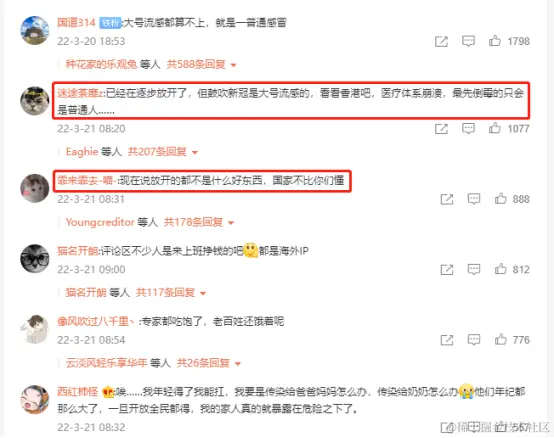Image resolution: width=554 pixels, height=438 pixels.
Task: Reply to the comment by 迷途茶鹿z
Action: 468,129
